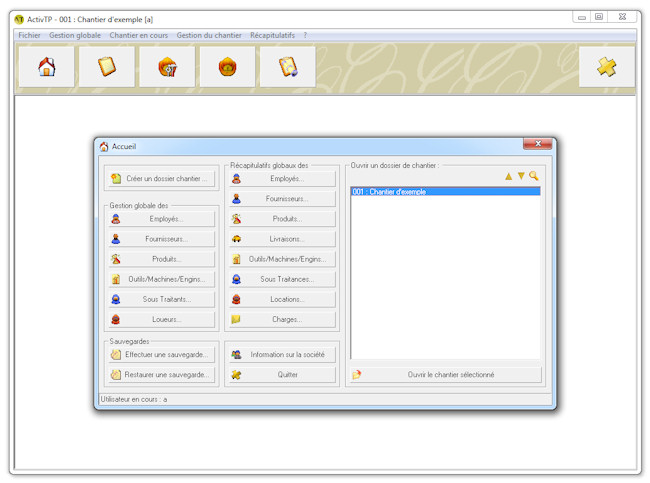Open Charges global summary
The image size is (650, 483).
282,319
